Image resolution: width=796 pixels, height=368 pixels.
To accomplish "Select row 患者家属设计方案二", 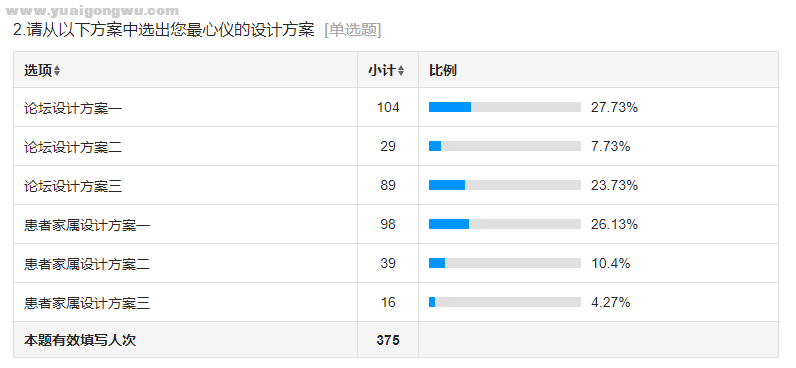I will click(396, 263).
